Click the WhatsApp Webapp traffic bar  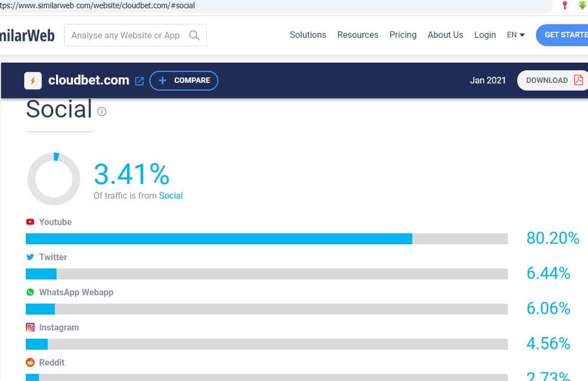click(x=267, y=309)
